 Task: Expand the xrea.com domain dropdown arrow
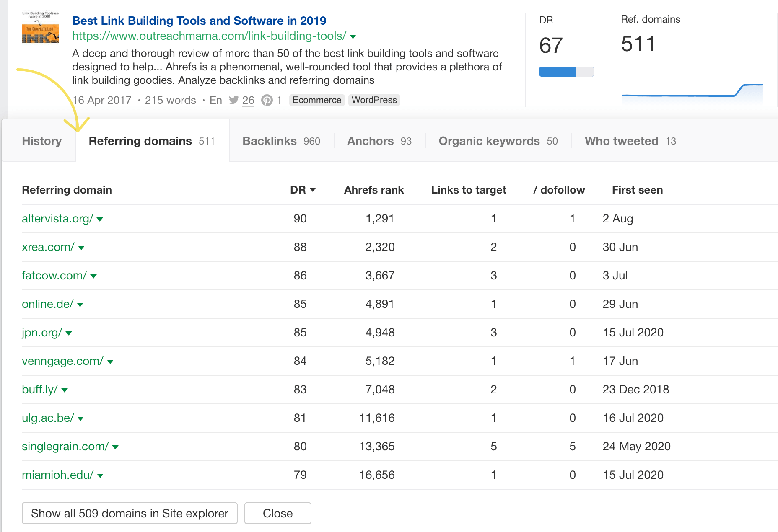point(81,248)
